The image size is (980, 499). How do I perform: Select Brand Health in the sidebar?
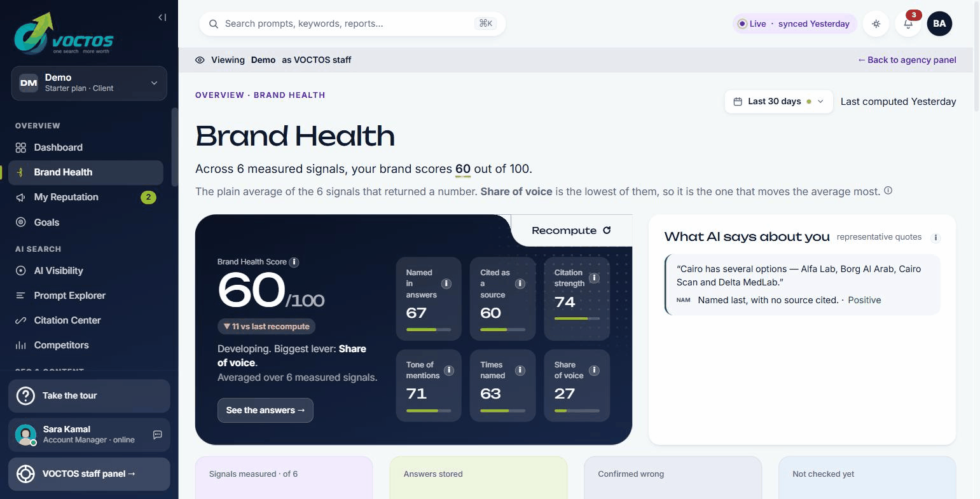tap(85, 172)
